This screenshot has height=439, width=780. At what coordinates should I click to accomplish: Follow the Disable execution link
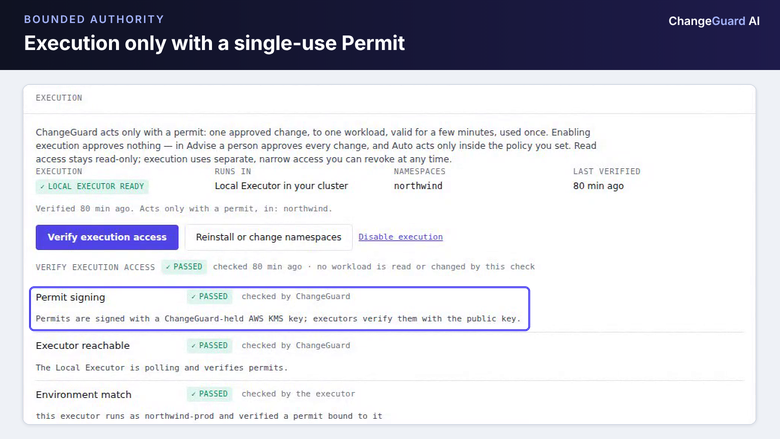pyautogui.click(x=400, y=237)
